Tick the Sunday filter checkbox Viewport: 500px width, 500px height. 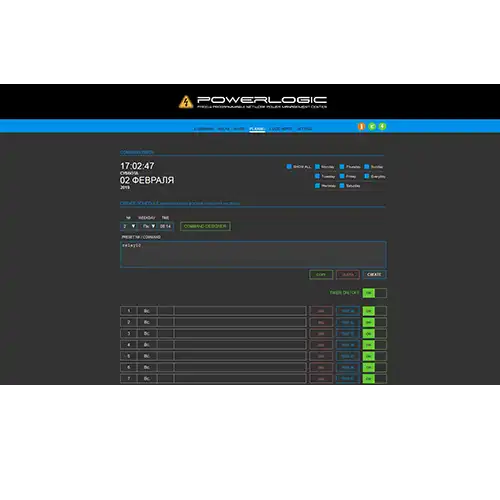click(367, 166)
